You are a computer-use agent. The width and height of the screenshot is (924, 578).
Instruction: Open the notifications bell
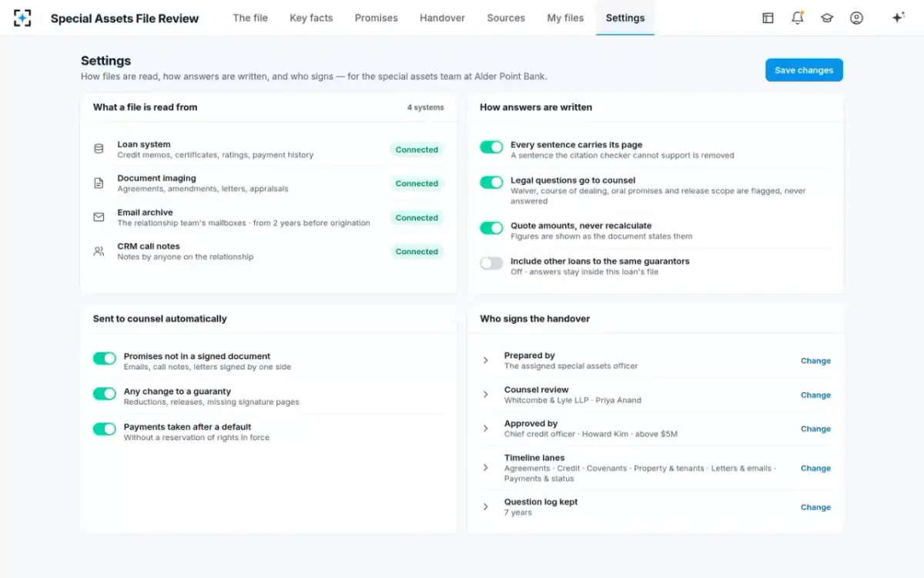798,18
